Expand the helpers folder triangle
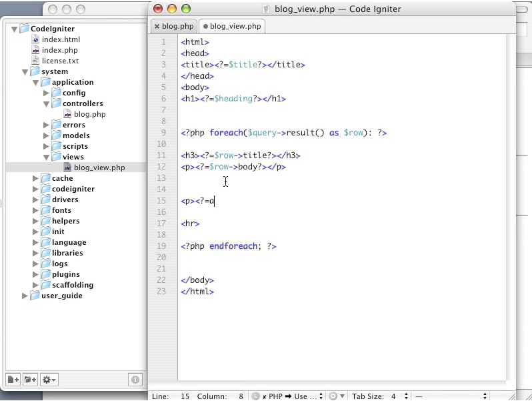532x401 pixels. 35,221
